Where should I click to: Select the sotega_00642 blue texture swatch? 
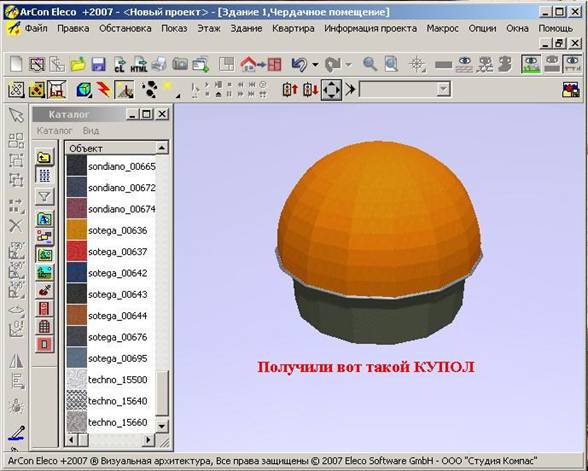point(77,273)
